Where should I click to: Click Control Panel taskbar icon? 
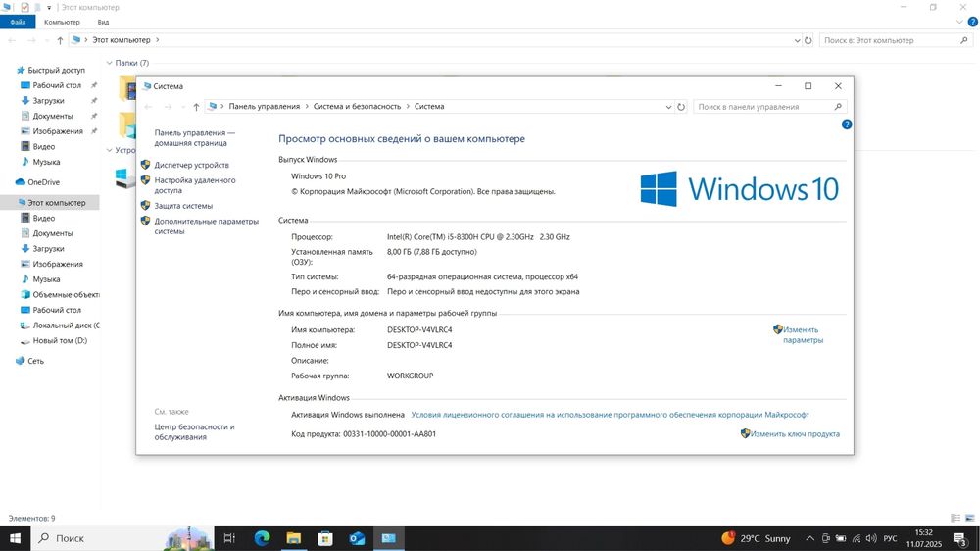[x=389, y=538]
